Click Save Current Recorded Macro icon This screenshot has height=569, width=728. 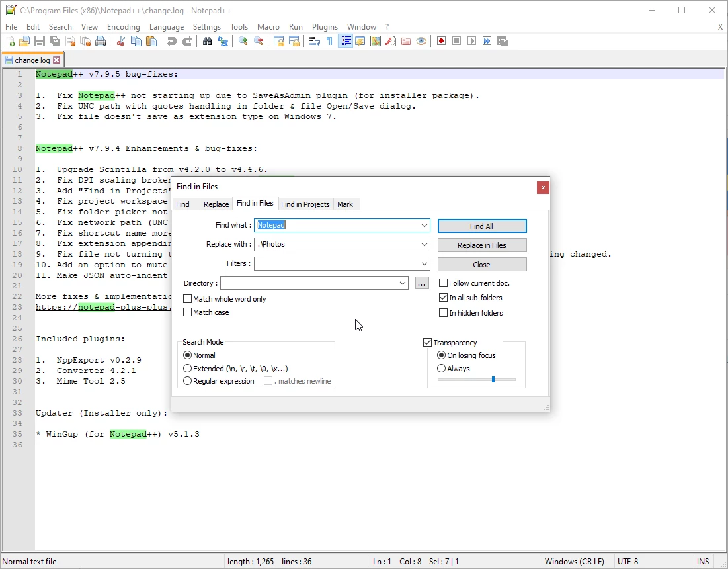(503, 41)
